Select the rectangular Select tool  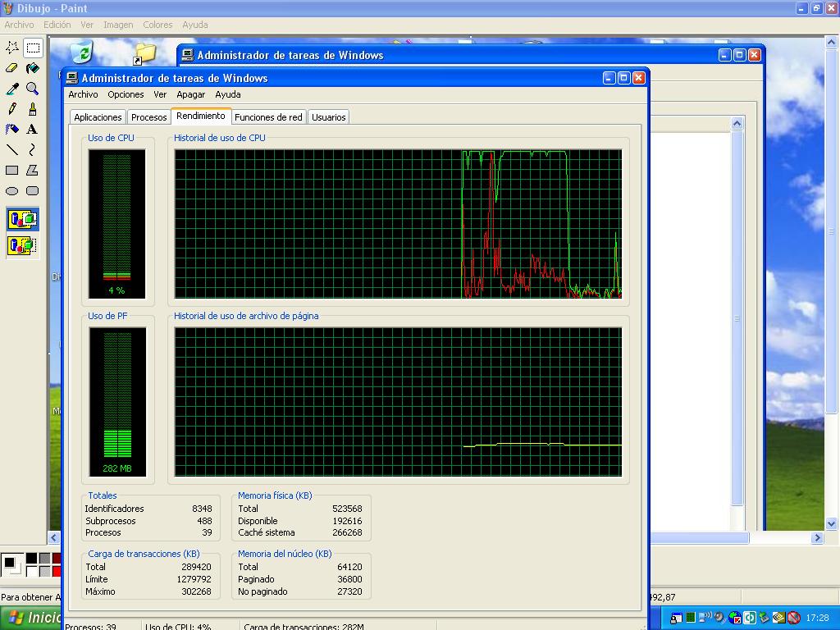coord(32,48)
